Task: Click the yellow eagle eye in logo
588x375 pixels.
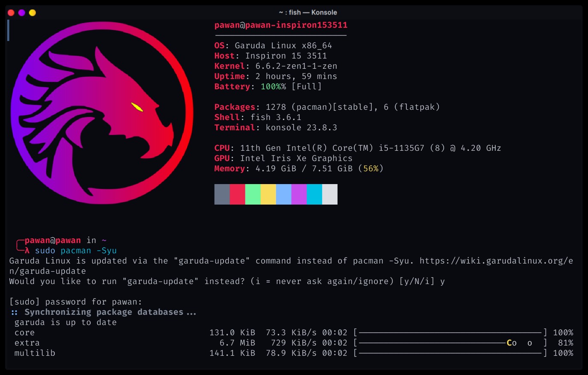Action: 137,107
